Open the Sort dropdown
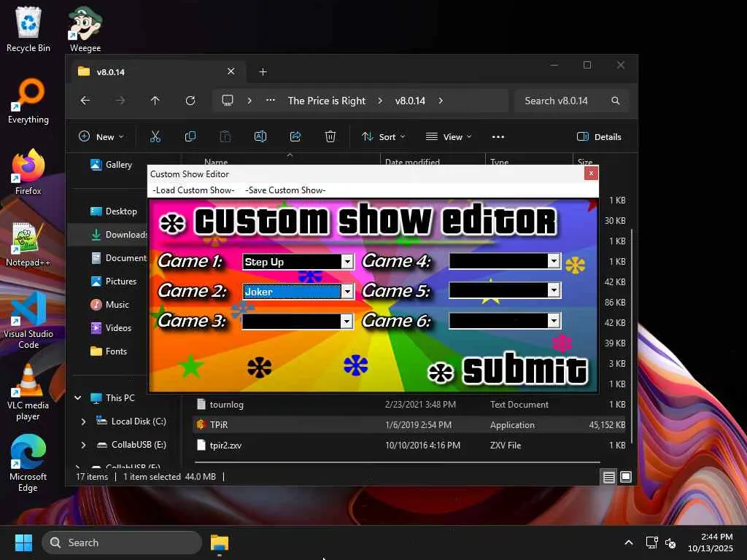 (x=384, y=136)
